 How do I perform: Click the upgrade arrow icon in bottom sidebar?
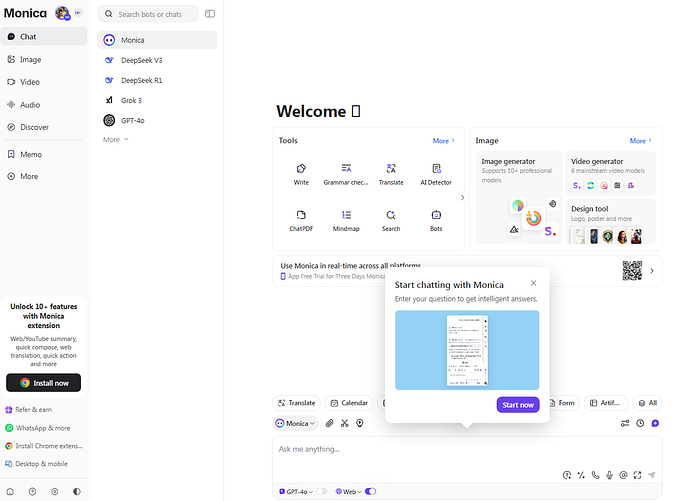coord(32,492)
